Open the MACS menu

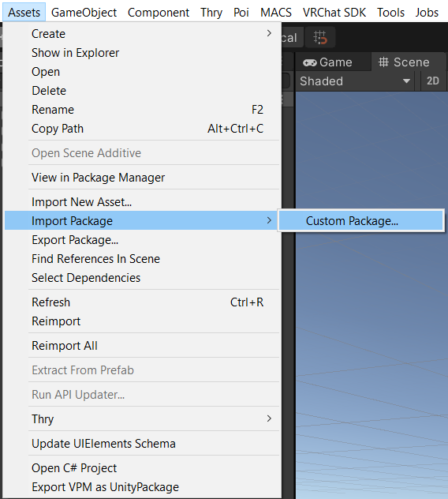point(276,13)
